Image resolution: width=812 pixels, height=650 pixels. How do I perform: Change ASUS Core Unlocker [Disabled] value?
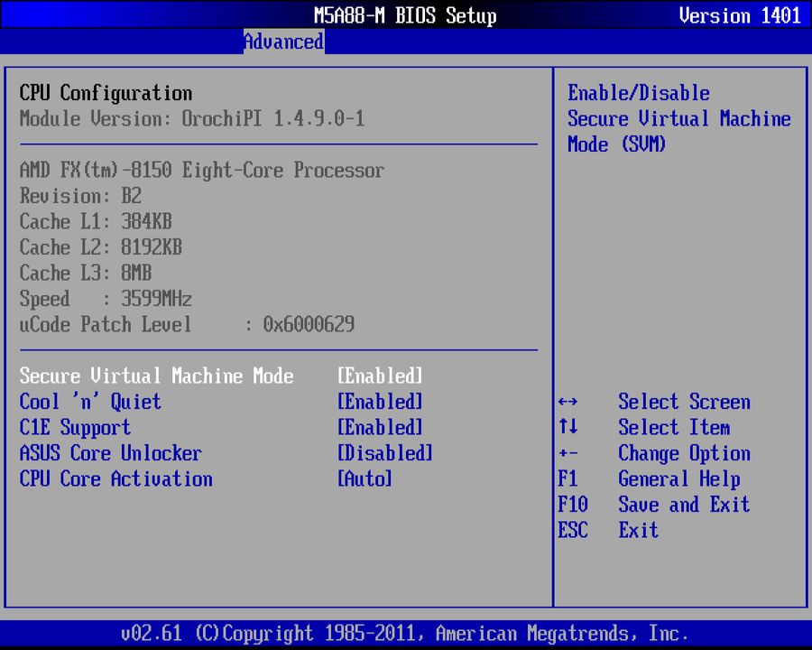[x=385, y=453]
